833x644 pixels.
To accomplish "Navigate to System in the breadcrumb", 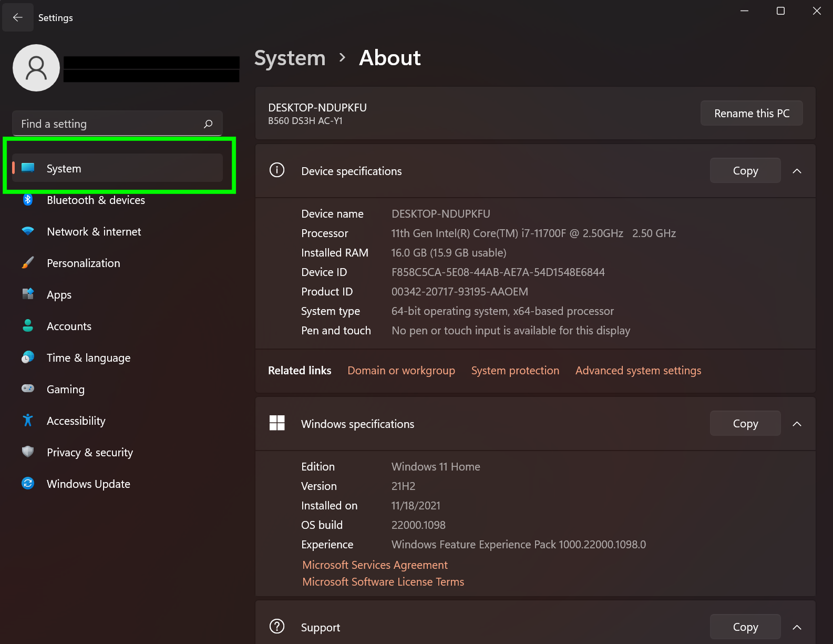I will (x=290, y=58).
